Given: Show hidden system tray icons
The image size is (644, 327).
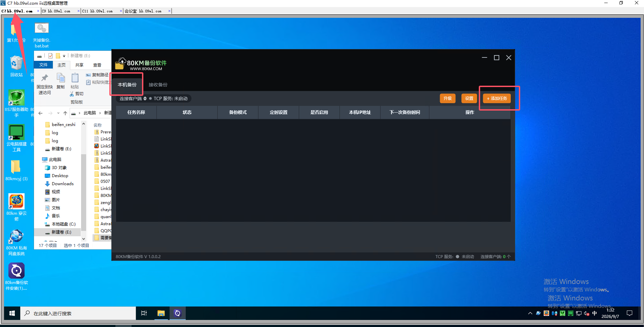Looking at the screenshot, I should [530, 313].
